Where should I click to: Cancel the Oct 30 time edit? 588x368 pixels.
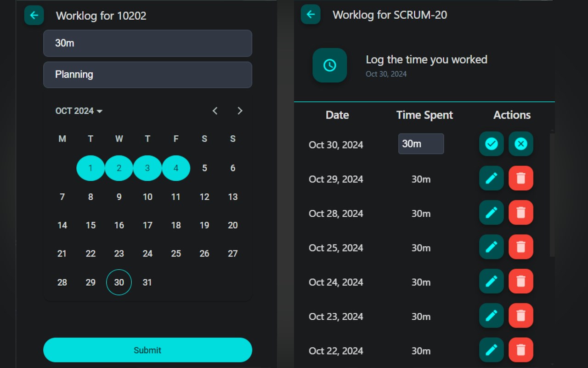pyautogui.click(x=520, y=144)
